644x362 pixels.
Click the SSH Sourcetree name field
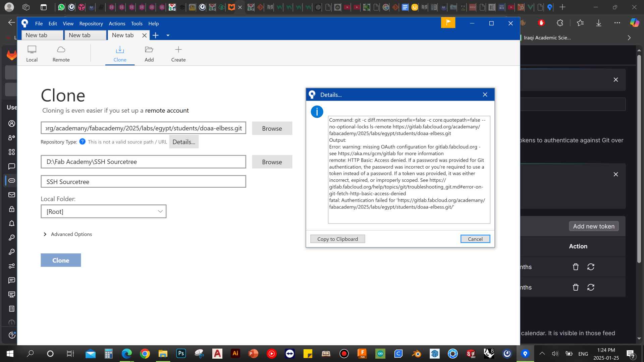point(144,182)
